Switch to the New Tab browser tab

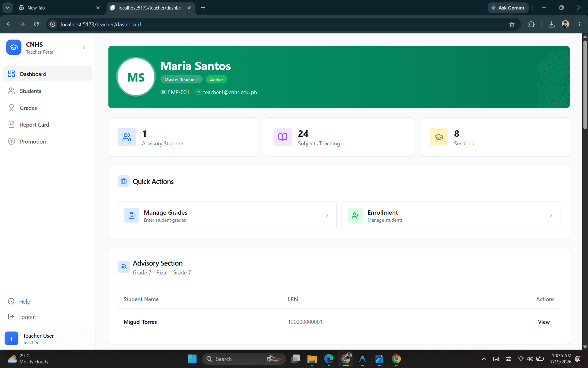pyautogui.click(x=59, y=8)
